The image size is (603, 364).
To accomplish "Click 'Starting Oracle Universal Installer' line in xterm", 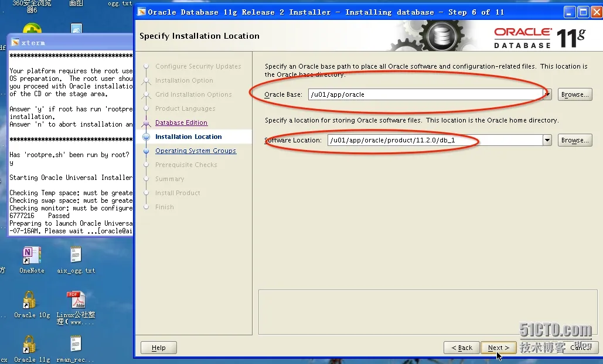I will [71, 178].
